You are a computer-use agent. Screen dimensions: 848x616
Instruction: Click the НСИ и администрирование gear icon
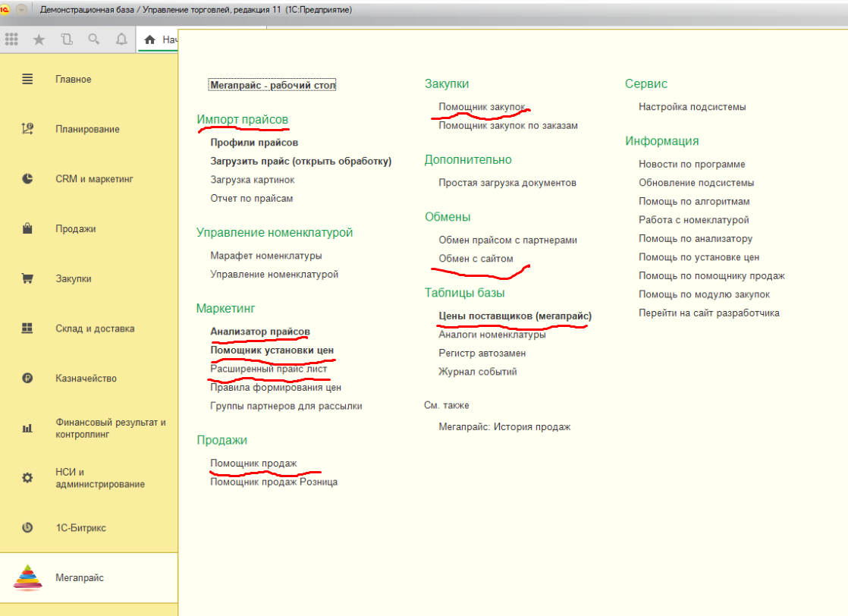27,478
